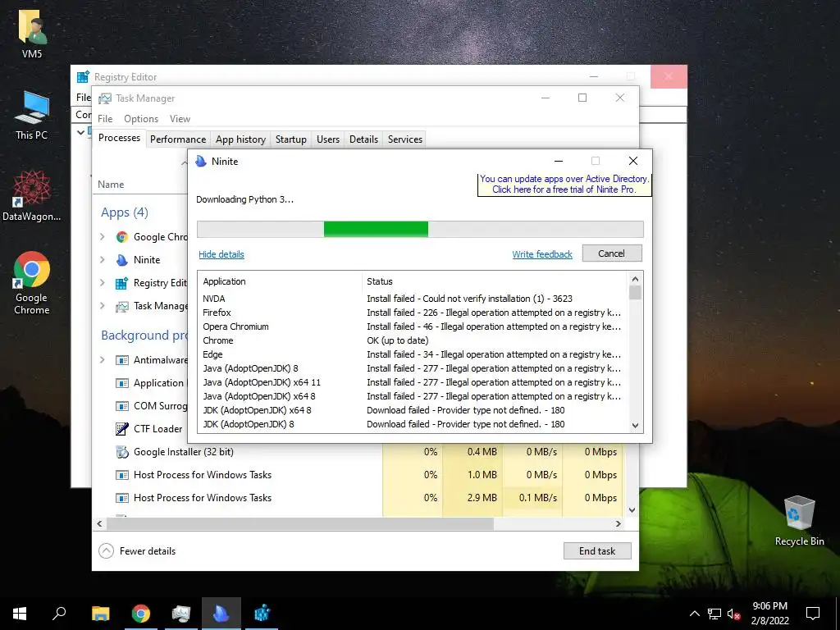
Task: Click the Write feedback link
Action: [x=542, y=254]
